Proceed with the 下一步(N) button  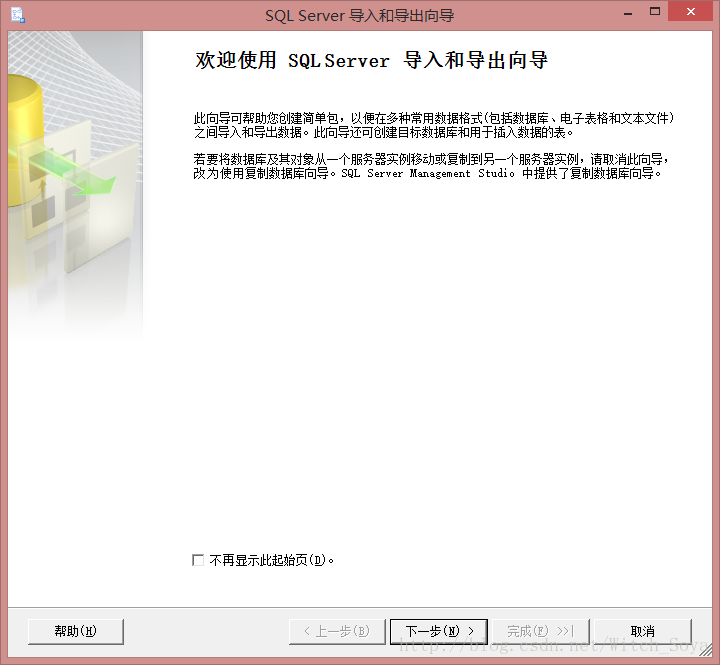(x=439, y=631)
